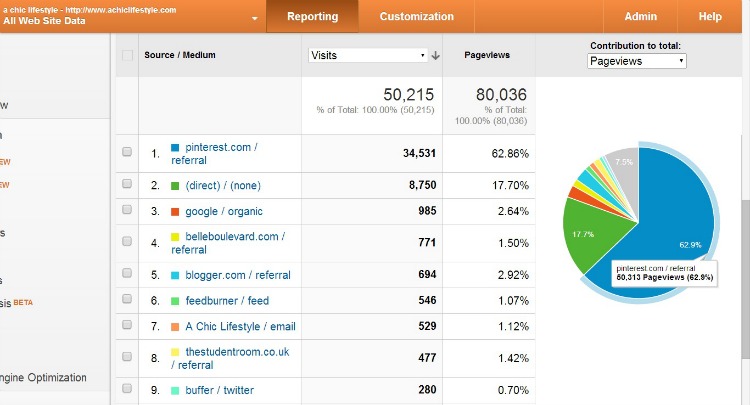Click the yellow thestudentroom.co.uk color square
This screenshot has width=750, height=405.
pos(175,352)
